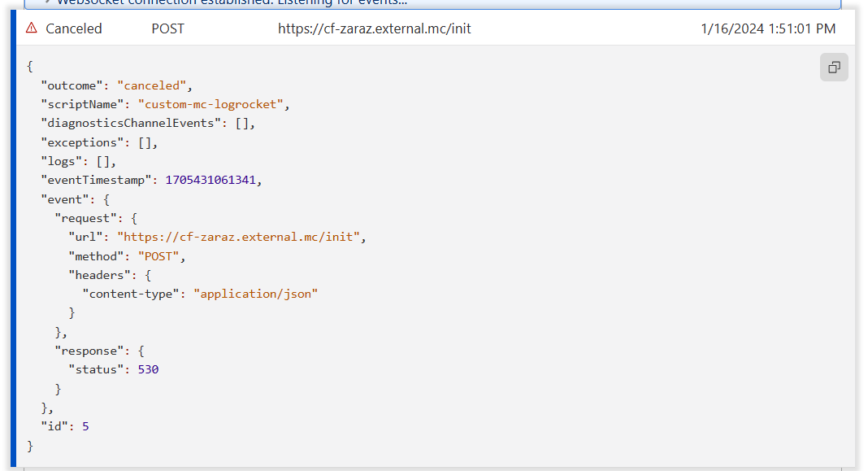Click the "canceled" outcome value
Image resolution: width=868 pixels, height=471 pixels.
click(154, 85)
